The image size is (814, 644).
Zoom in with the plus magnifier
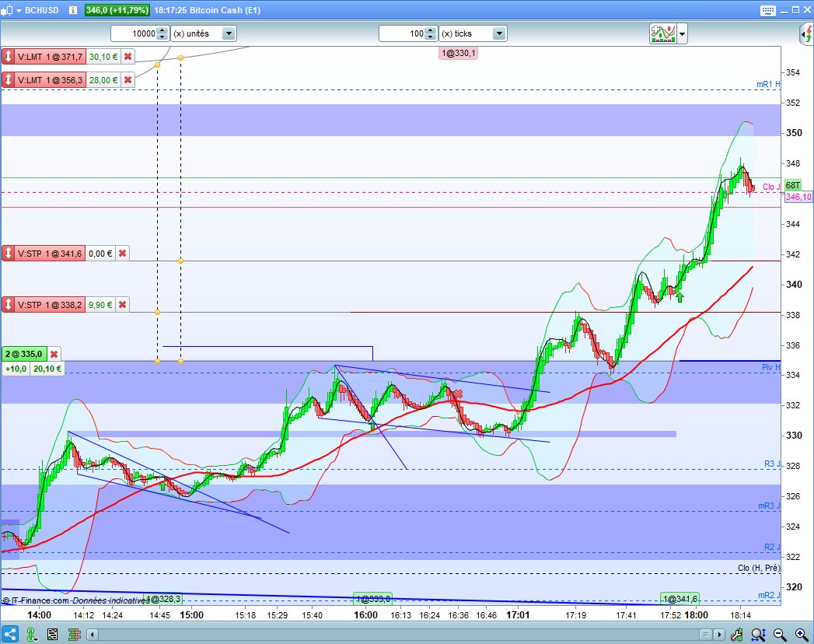point(801,634)
